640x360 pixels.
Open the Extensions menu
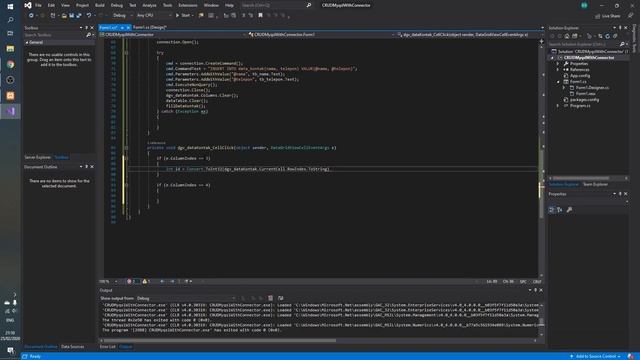pyautogui.click(x=188, y=5)
